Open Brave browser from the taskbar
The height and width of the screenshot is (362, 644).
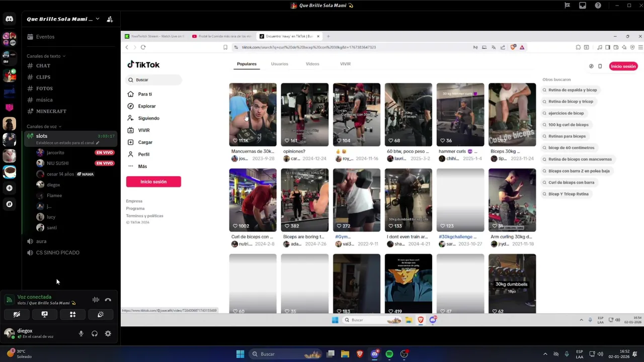pyautogui.click(x=360, y=354)
